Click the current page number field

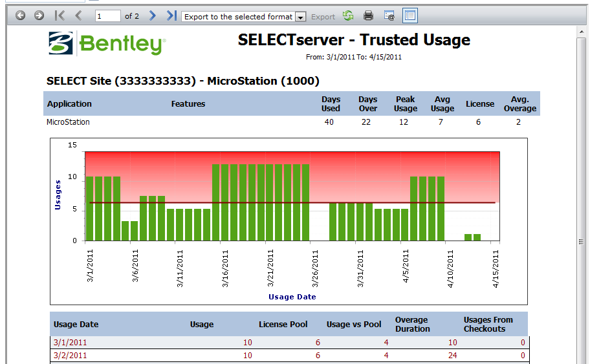click(107, 16)
